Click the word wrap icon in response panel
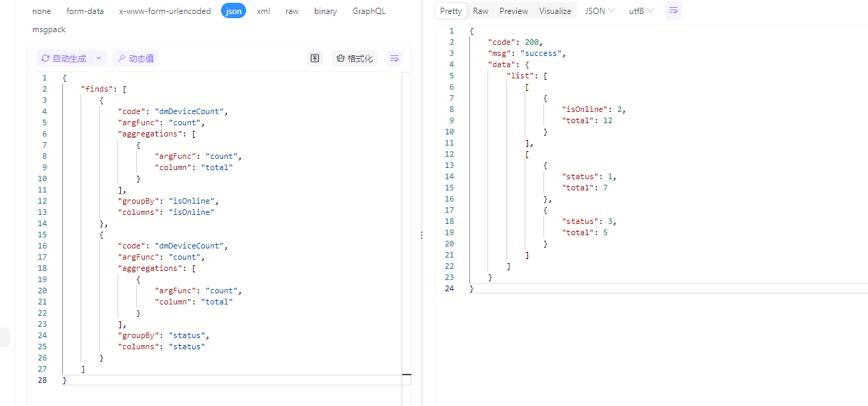The height and width of the screenshot is (406, 868). pos(673,11)
